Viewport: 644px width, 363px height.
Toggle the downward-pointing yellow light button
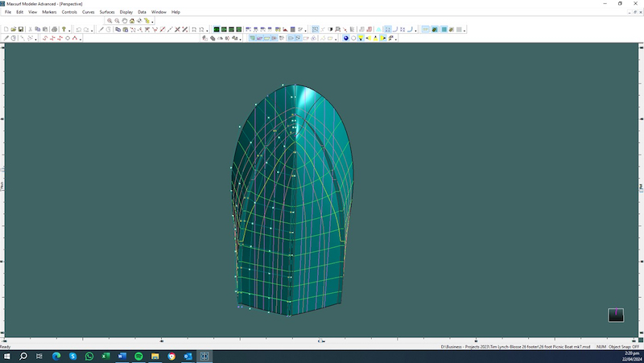pyautogui.click(x=361, y=38)
